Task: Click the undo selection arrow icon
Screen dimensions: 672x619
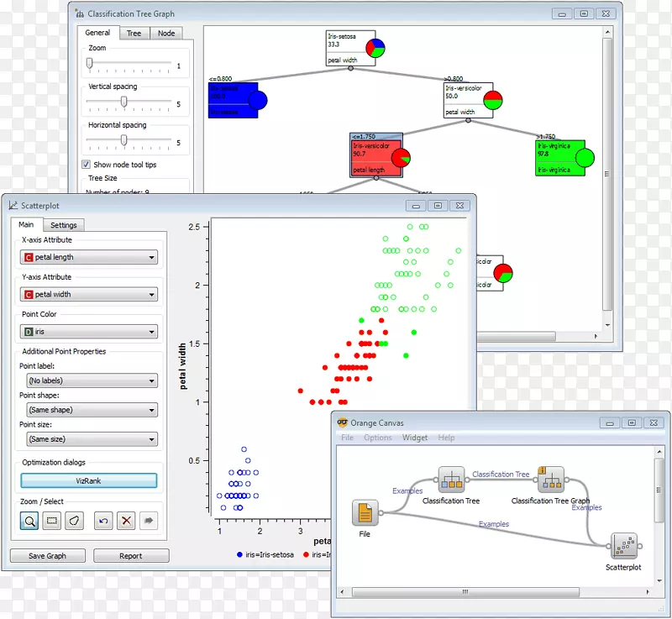Action: pos(103,521)
